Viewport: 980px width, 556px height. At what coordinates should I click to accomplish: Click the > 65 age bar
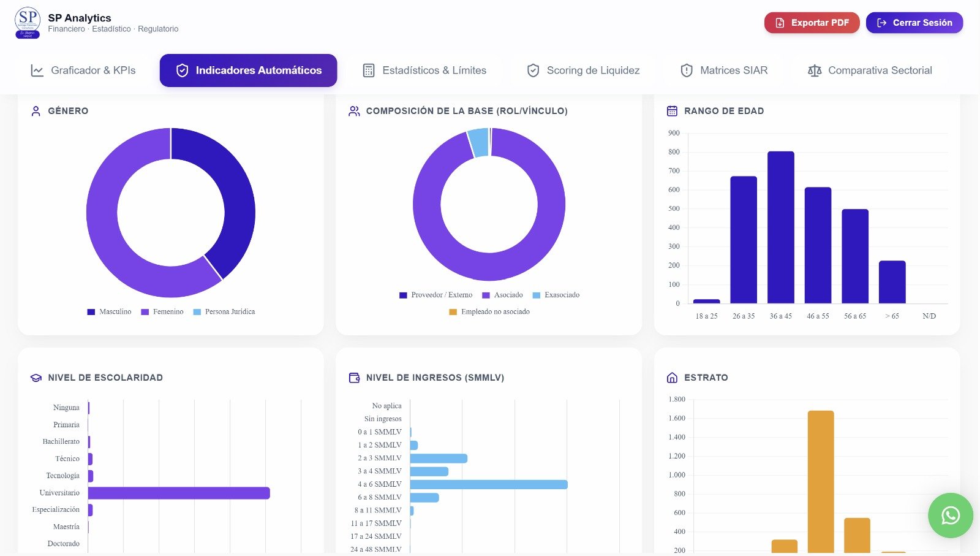pos(892,282)
